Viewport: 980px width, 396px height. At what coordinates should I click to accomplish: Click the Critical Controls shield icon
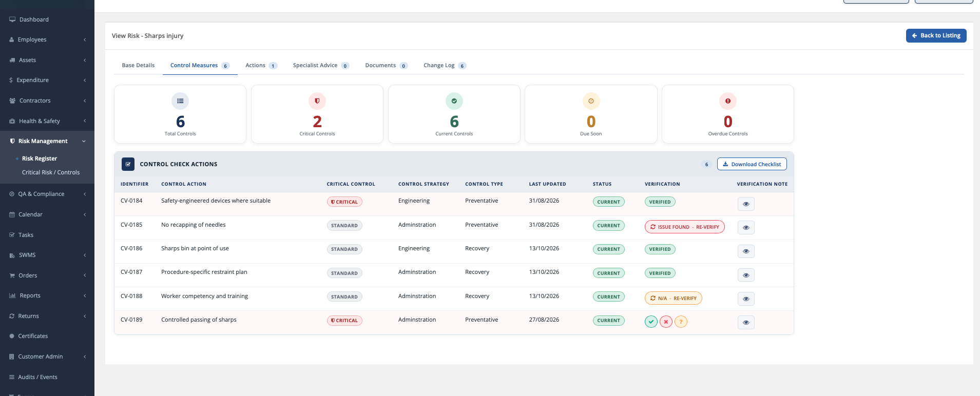(x=317, y=101)
